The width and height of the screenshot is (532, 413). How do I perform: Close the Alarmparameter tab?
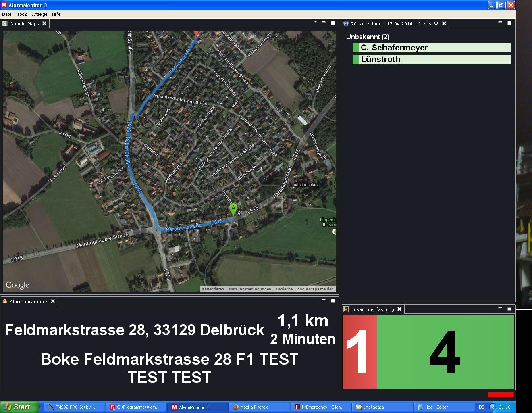coord(53,302)
